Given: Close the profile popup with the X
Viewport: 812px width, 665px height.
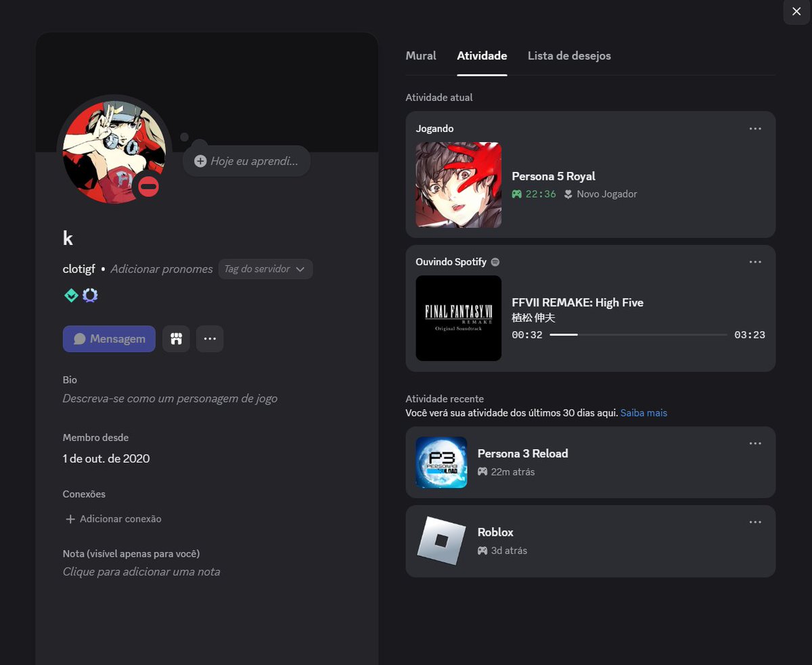Looking at the screenshot, I should coord(796,12).
